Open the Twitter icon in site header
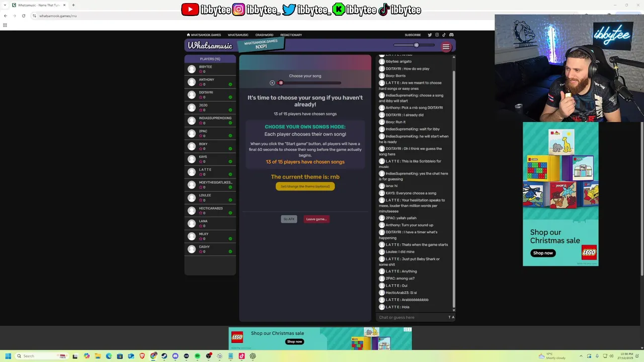This screenshot has height=362, width=644. coord(430,35)
